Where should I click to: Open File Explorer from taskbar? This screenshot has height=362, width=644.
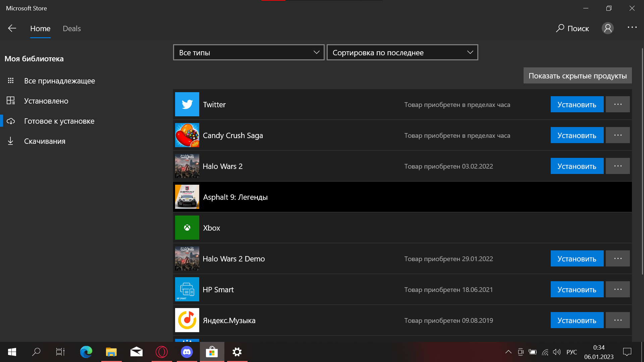pyautogui.click(x=111, y=352)
